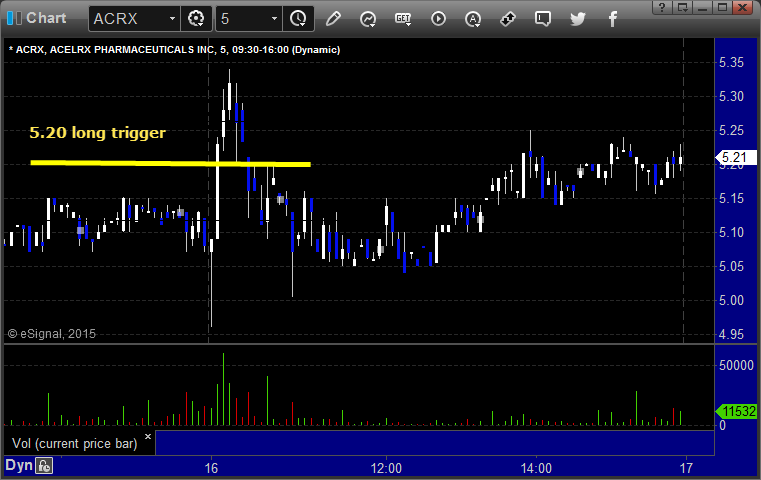Image resolution: width=761 pixels, height=480 pixels.
Task: Click the window link restore icon
Action: (682, 7)
